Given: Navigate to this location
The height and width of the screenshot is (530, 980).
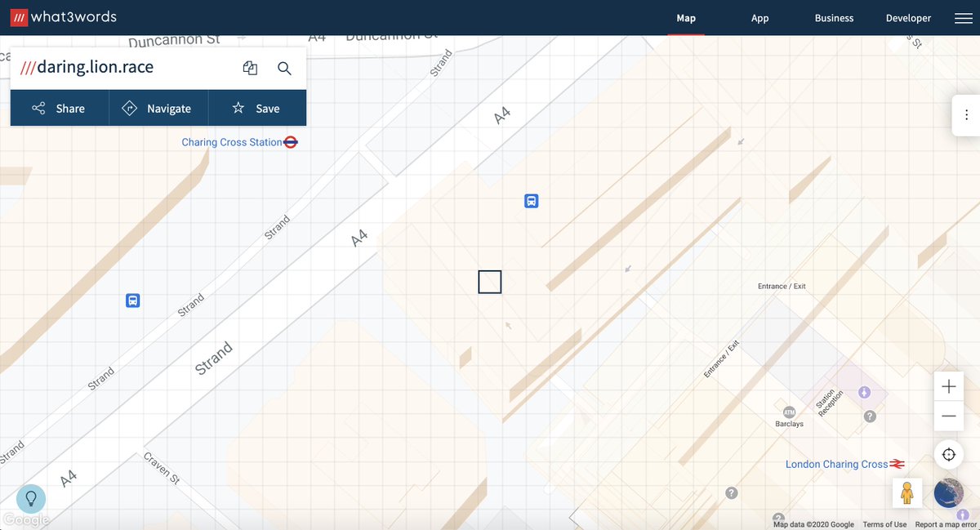Looking at the screenshot, I should [x=158, y=108].
